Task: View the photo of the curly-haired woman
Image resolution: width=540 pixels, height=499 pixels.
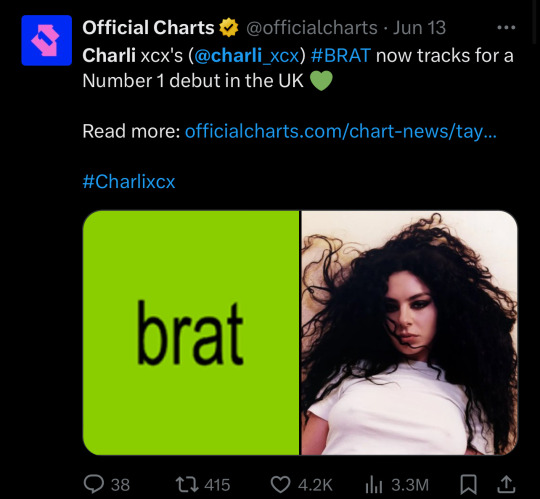Action: coord(409,333)
